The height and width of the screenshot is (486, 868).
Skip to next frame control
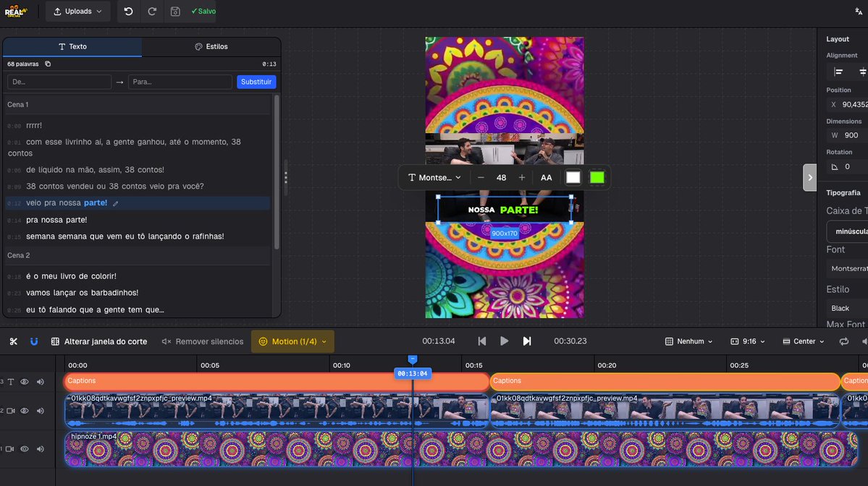[x=527, y=341]
